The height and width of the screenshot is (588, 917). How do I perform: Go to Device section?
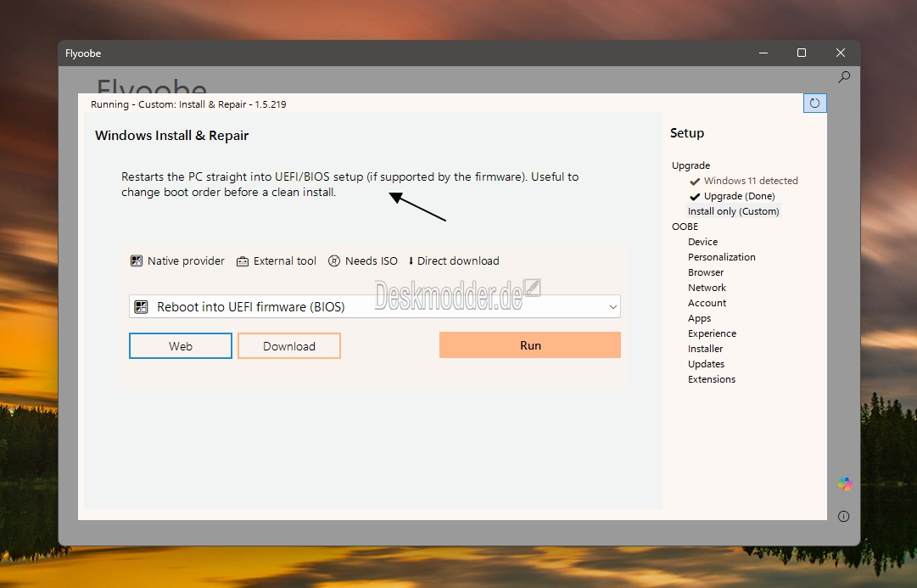[x=702, y=242]
